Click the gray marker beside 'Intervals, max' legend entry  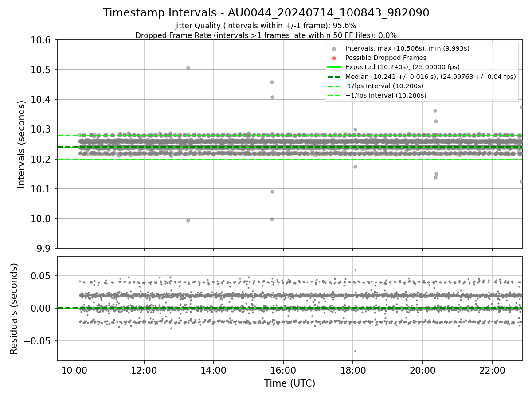[x=334, y=49]
